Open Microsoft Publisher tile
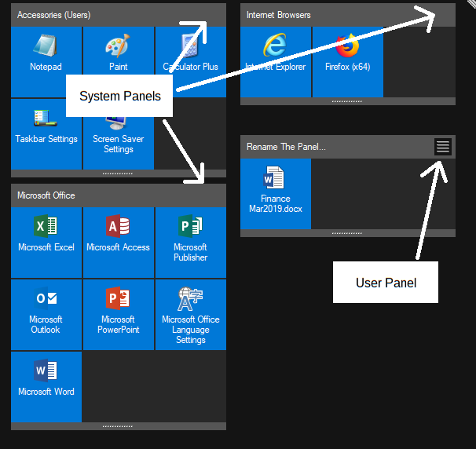This screenshot has height=449, width=476. click(x=190, y=235)
